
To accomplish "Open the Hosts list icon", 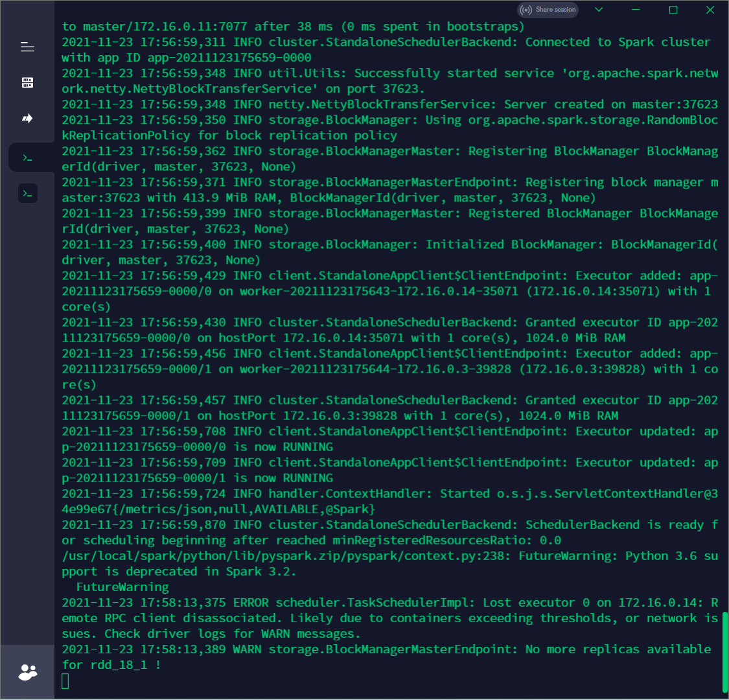I will click(27, 82).
